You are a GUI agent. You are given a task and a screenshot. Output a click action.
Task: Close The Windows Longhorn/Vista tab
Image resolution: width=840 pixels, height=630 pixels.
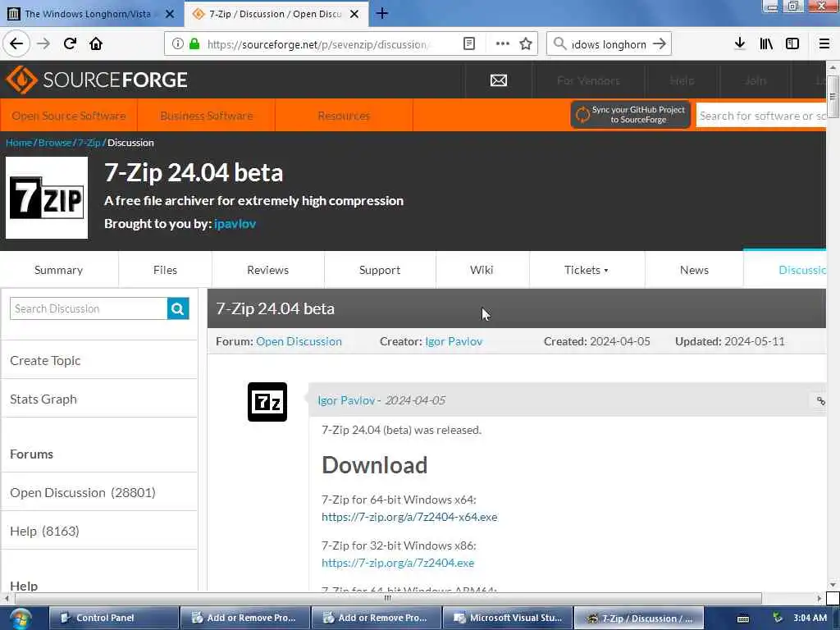170,14
